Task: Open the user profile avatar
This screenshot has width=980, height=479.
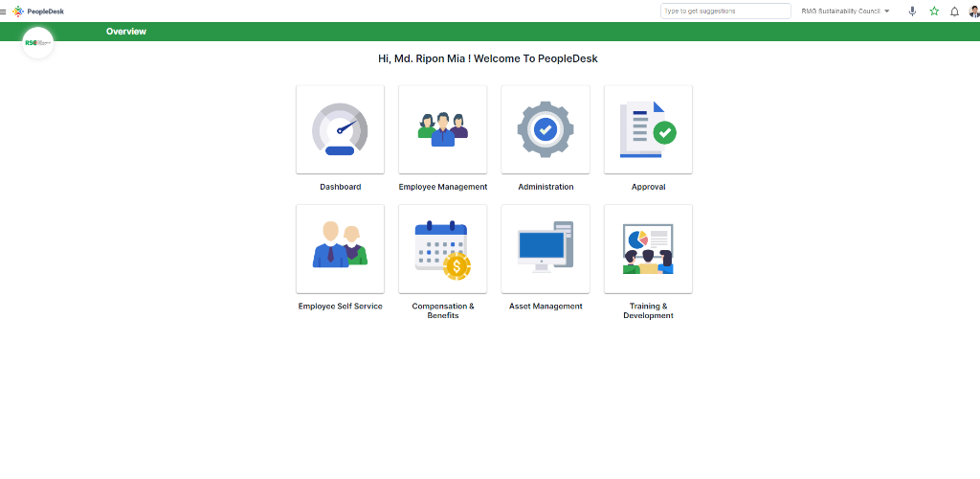Action: (973, 11)
